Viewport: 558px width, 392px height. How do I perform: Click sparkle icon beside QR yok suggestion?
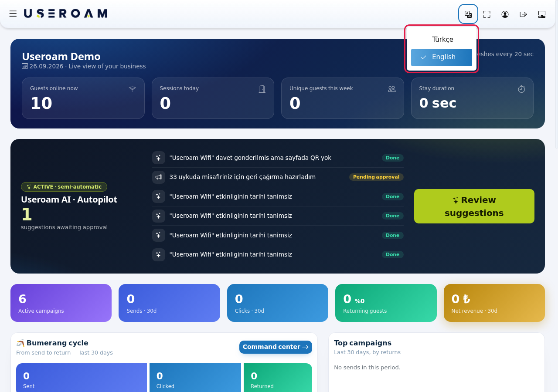(159, 158)
